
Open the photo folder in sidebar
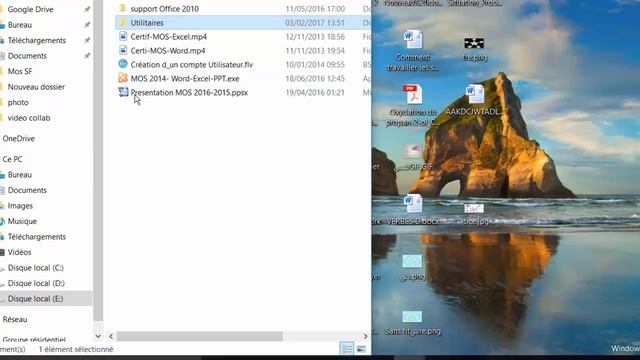click(x=18, y=102)
